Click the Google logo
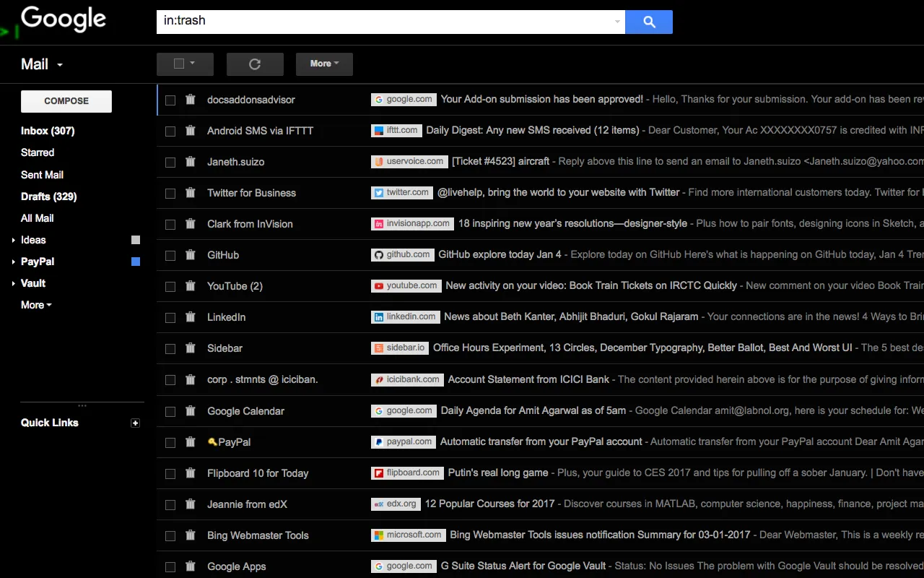The image size is (924, 578). (x=64, y=19)
